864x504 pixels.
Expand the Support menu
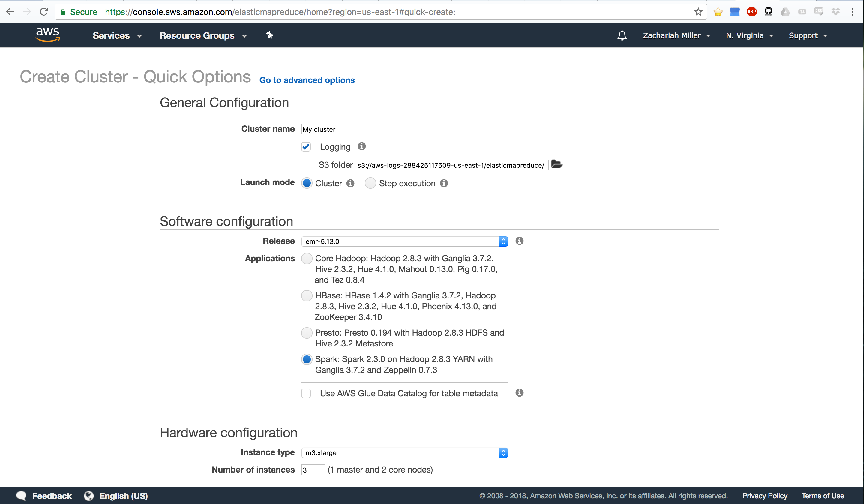(x=808, y=35)
